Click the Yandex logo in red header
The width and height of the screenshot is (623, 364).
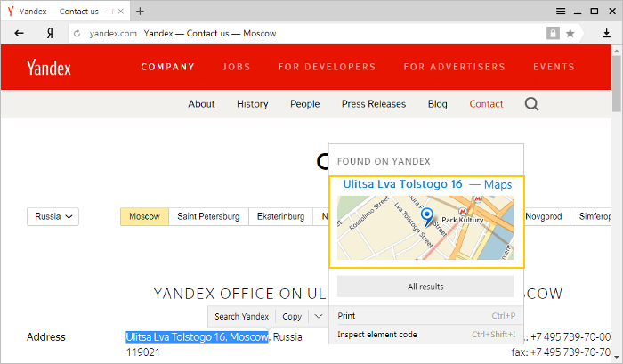(x=49, y=68)
